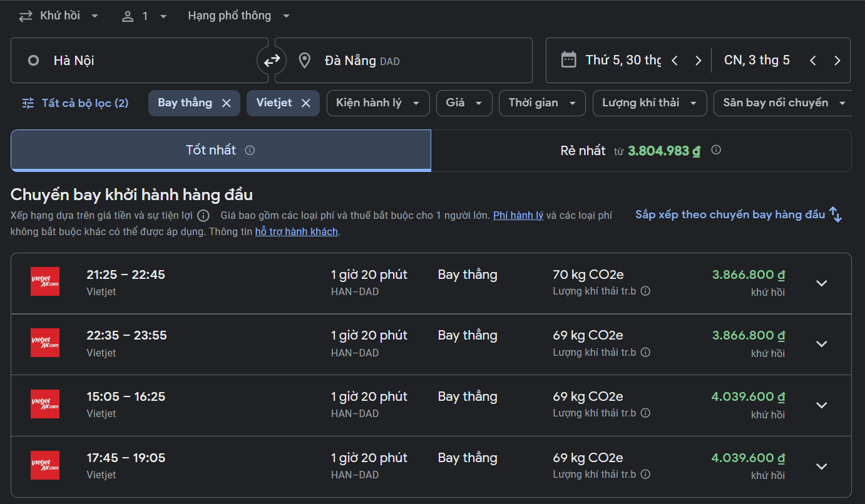Go to previous return date arrow
Viewport: 865px width, 504px height.
click(x=812, y=61)
